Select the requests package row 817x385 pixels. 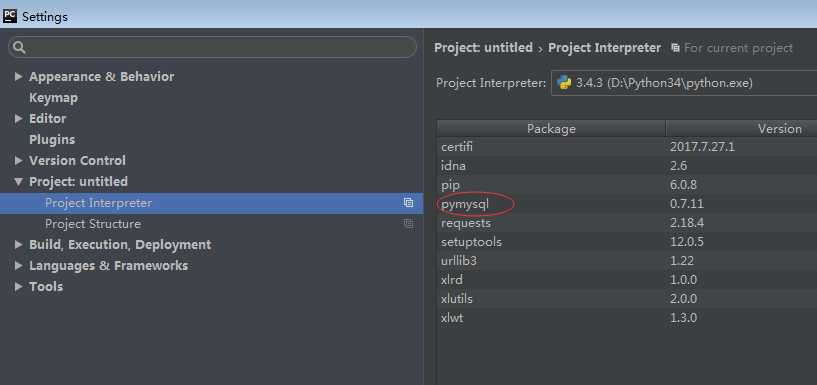point(627,223)
